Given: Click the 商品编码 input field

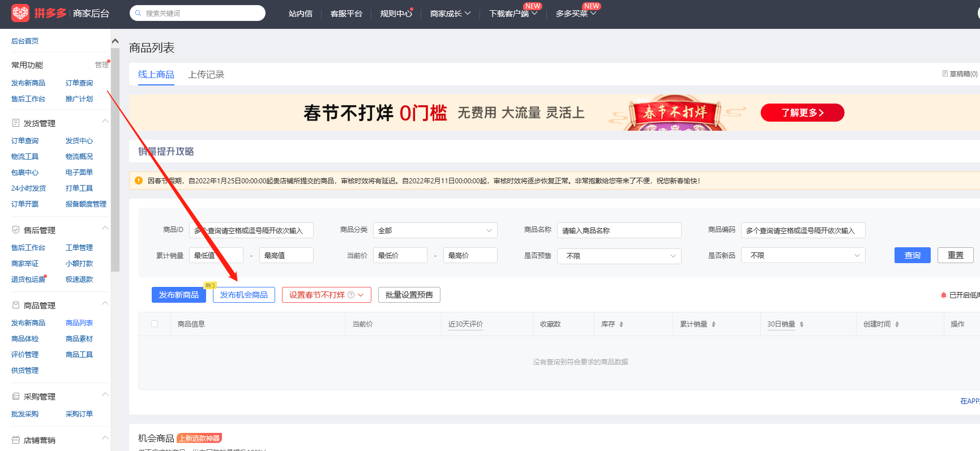Looking at the screenshot, I should coord(803,230).
